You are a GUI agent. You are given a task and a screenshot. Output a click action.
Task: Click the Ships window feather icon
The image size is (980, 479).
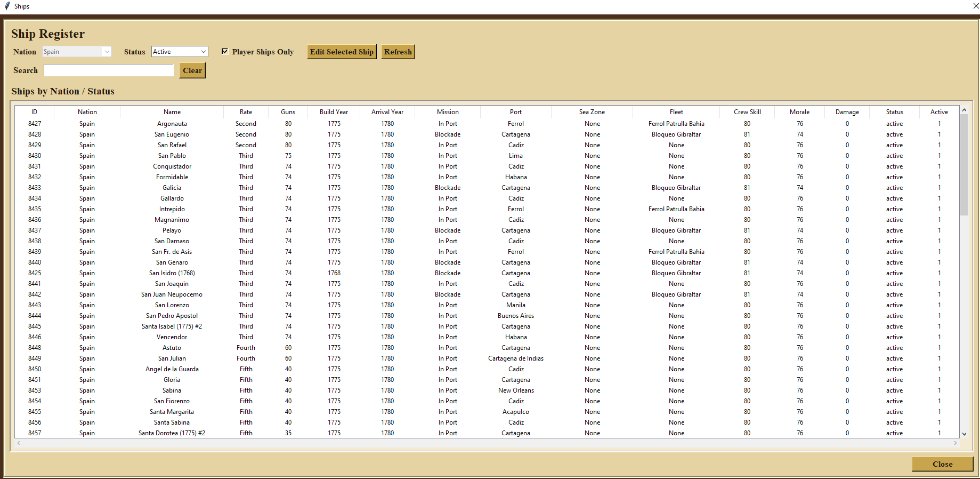7,6
